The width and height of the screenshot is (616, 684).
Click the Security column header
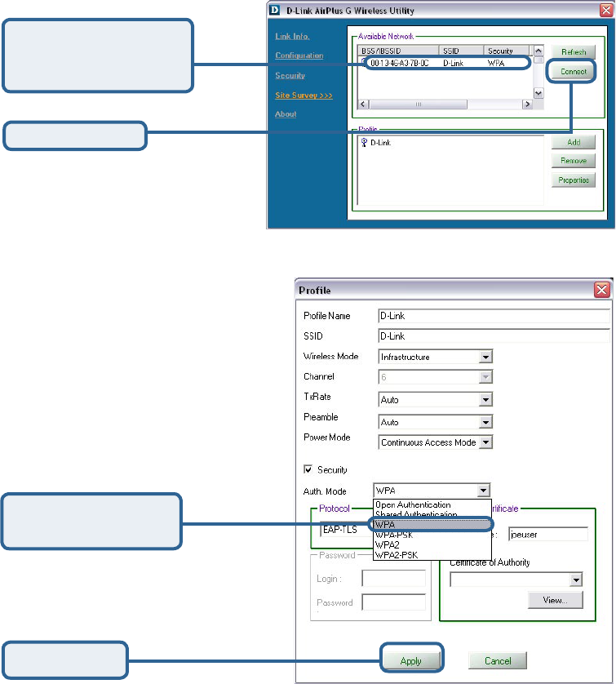(507, 51)
